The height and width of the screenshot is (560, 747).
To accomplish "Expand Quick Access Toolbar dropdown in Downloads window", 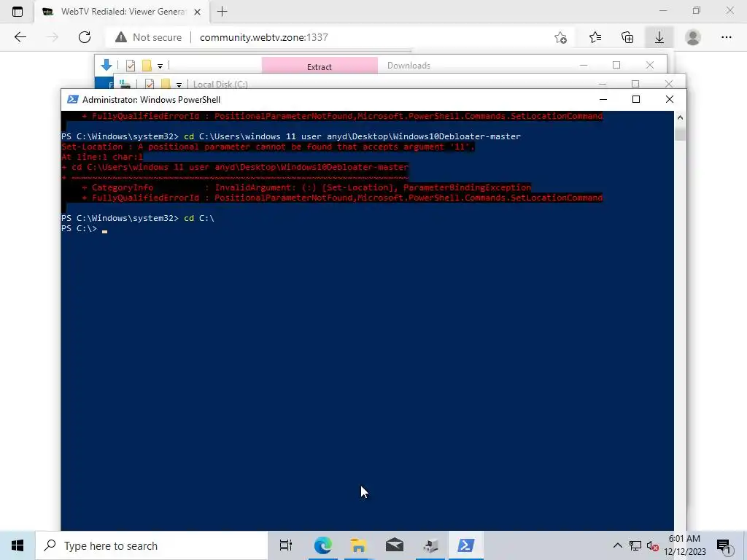I will [160, 66].
